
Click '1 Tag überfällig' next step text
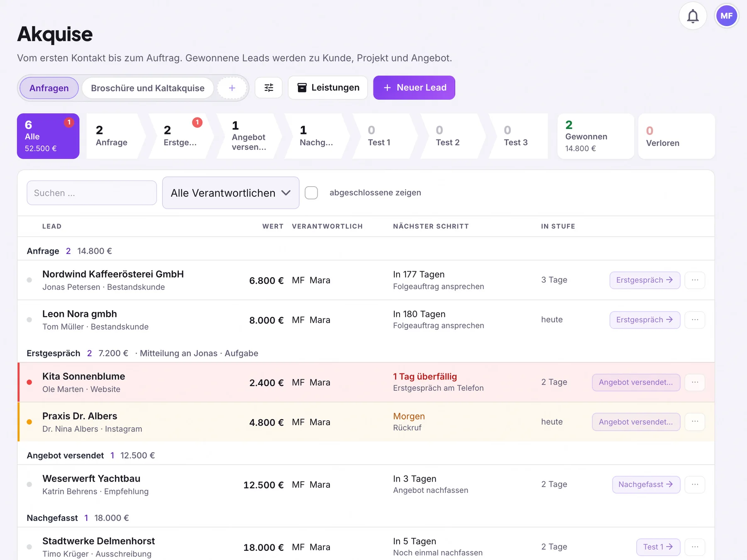(x=425, y=377)
